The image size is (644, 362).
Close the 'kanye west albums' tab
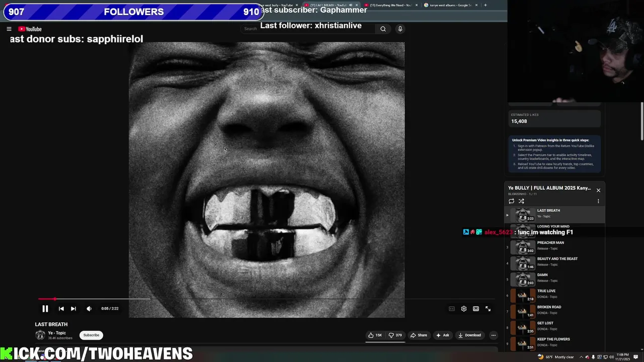[476, 5]
